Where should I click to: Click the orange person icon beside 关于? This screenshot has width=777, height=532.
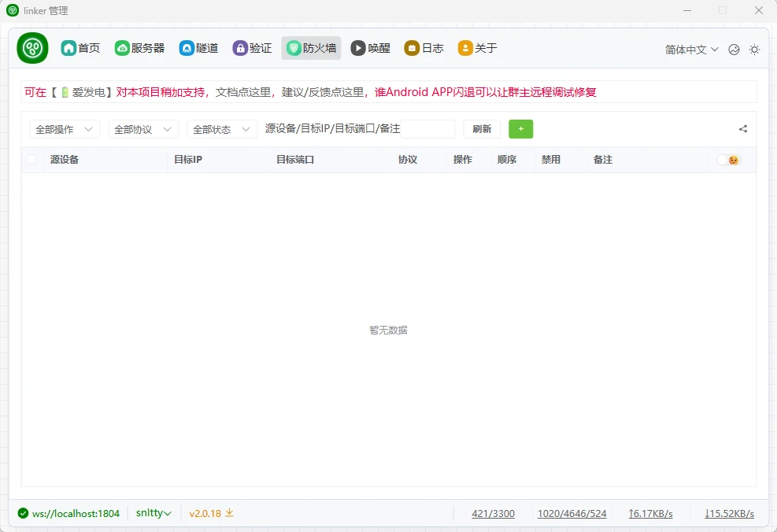465,48
